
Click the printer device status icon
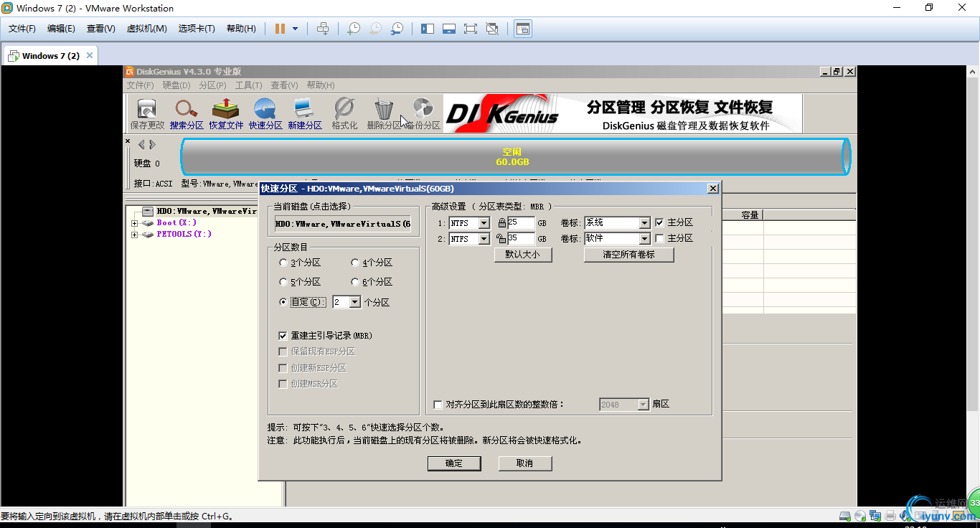890,516
